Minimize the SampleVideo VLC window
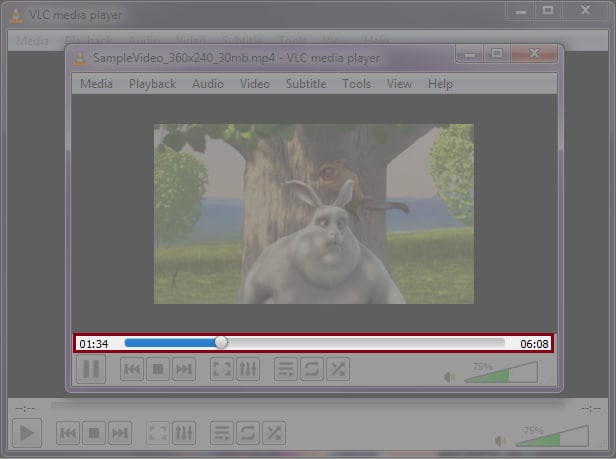Viewport: 616px width, 459px height. click(x=469, y=54)
